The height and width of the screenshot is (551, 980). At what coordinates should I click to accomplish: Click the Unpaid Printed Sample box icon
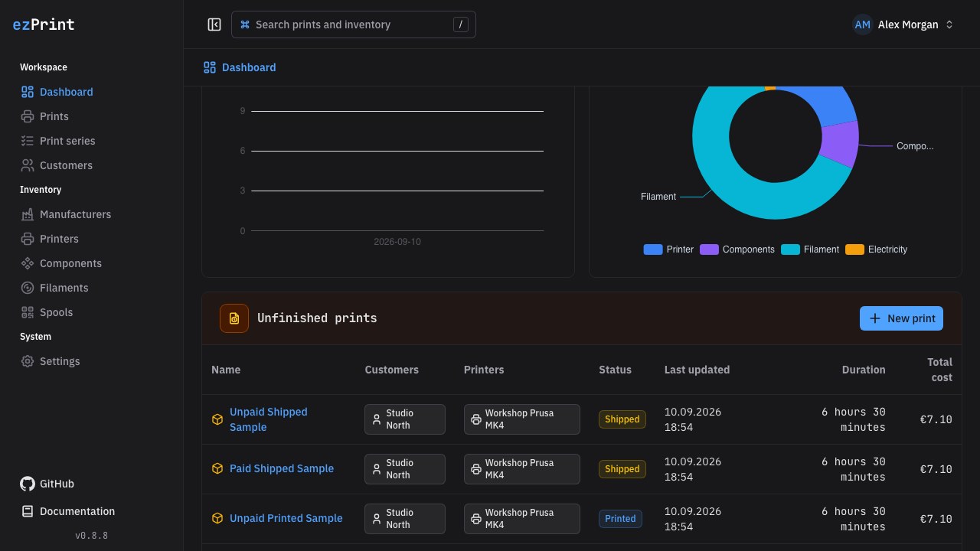click(217, 518)
